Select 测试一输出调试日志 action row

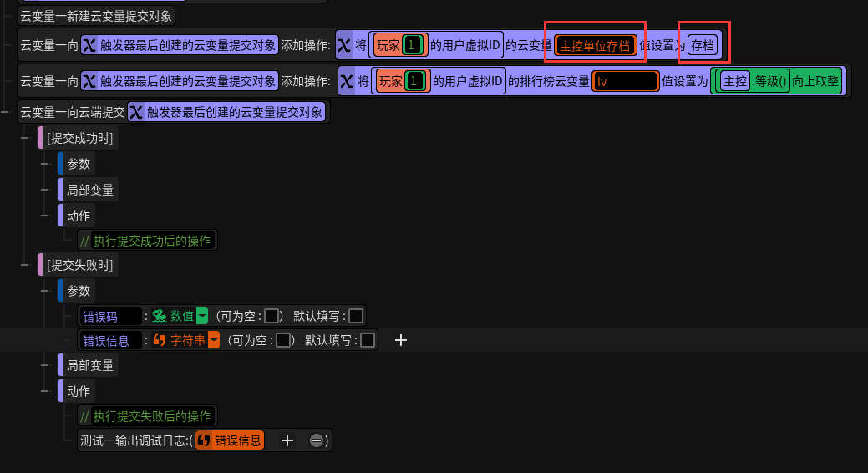click(205, 441)
